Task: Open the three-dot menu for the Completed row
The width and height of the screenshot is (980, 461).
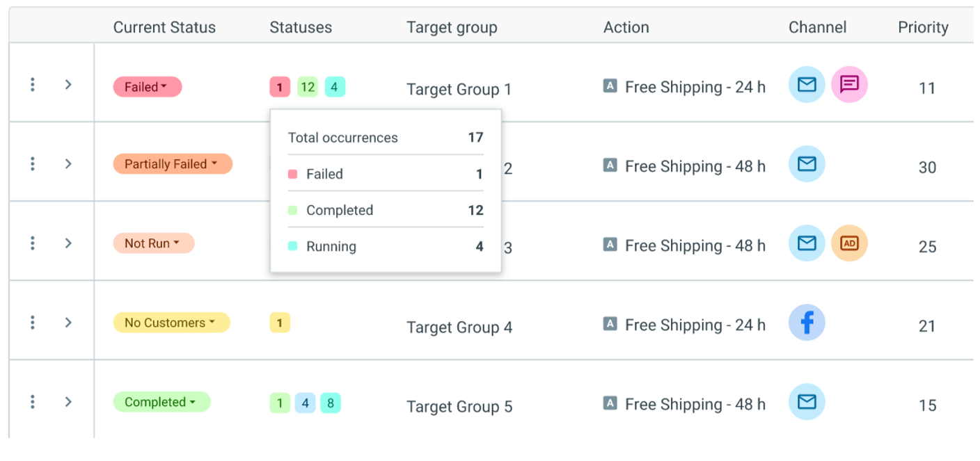Action: pyautogui.click(x=33, y=402)
